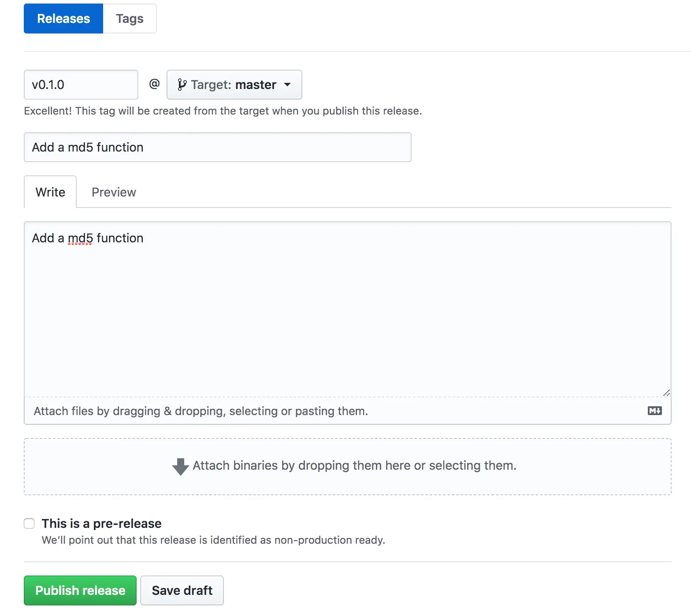
Task: Click the "This is a pre-release" label
Action: click(101, 523)
